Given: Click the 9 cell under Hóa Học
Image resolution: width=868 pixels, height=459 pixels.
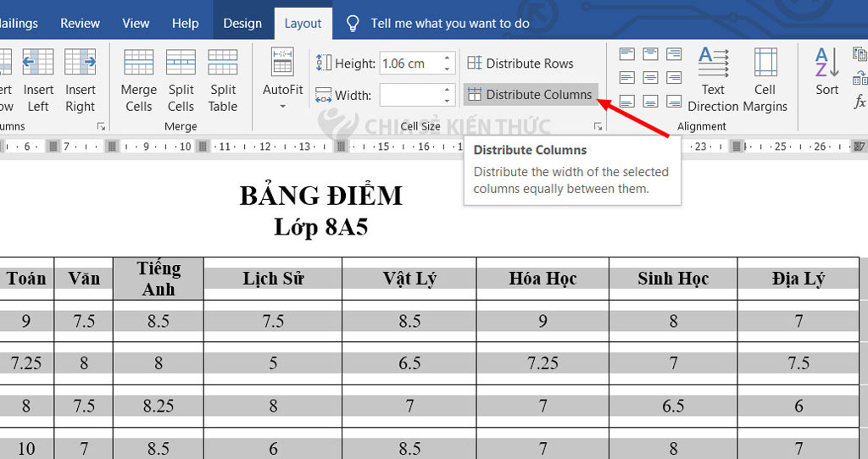Looking at the screenshot, I should point(542,321).
